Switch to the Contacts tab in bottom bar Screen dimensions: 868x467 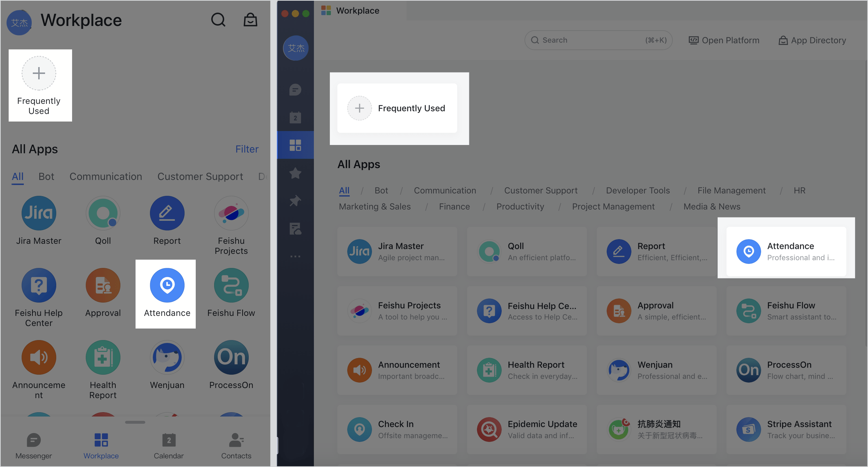pos(236,446)
